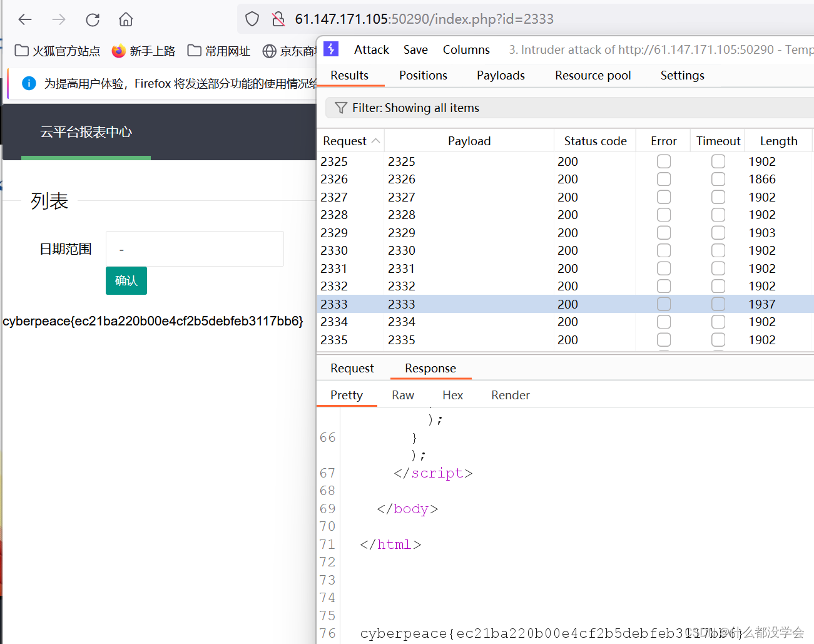The width and height of the screenshot is (814, 644).
Task: Reload the page in Firefox
Action: 93,19
